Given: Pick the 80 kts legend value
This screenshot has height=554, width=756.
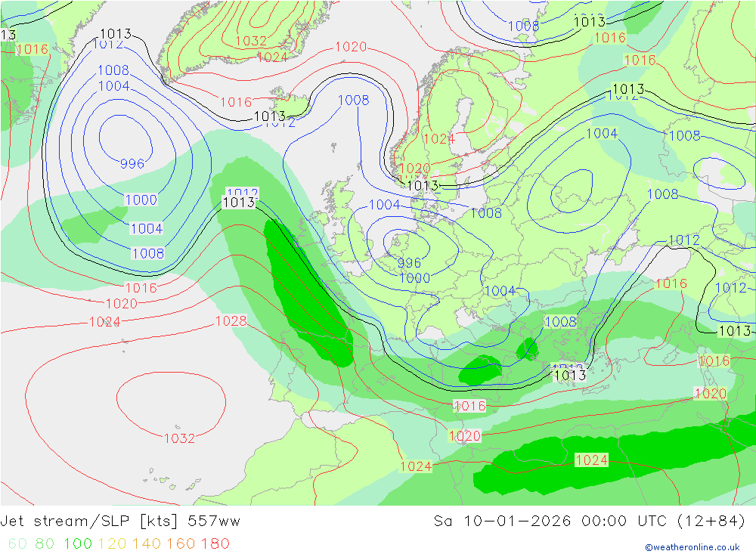Looking at the screenshot, I should pos(45,543).
